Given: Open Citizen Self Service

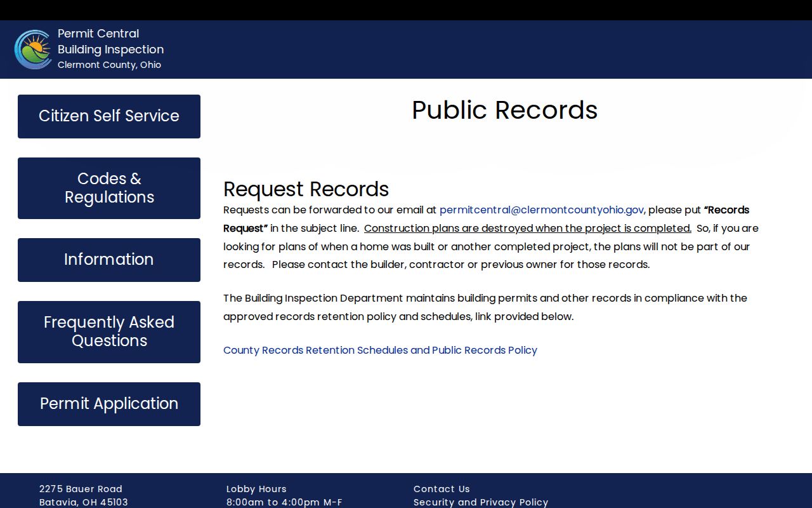Looking at the screenshot, I should pyautogui.click(x=109, y=116).
